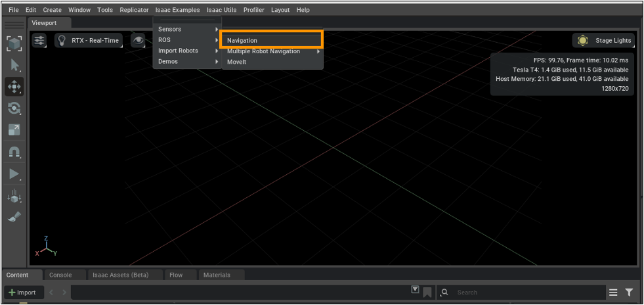This screenshot has width=644, height=305.
Task: Activate the Rotate tool
Action: (x=14, y=108)
